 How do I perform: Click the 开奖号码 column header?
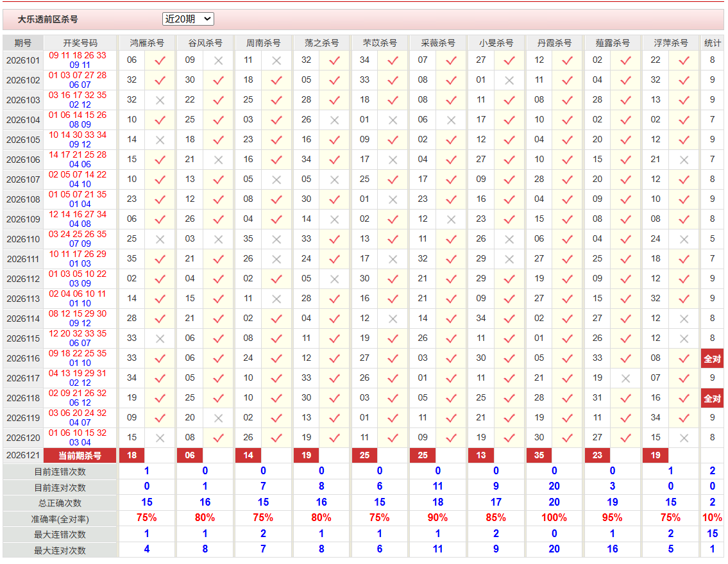(x=80, y=43)
